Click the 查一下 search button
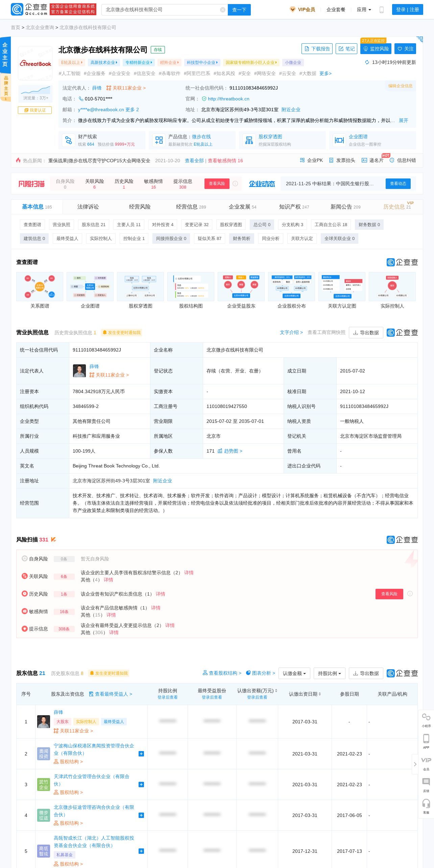 239,10
